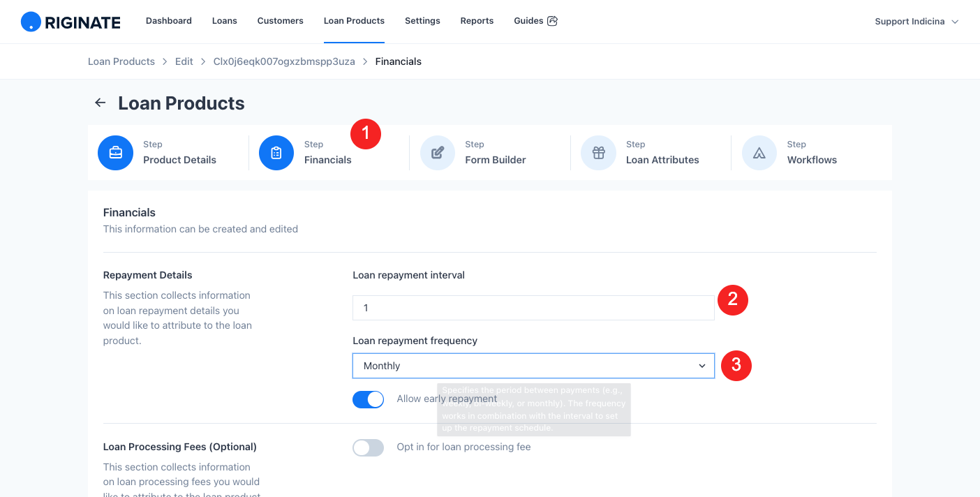Open the Loans menu item
Image resolution: width=980 pixels, height=497 pixels.
click(225, 21)
